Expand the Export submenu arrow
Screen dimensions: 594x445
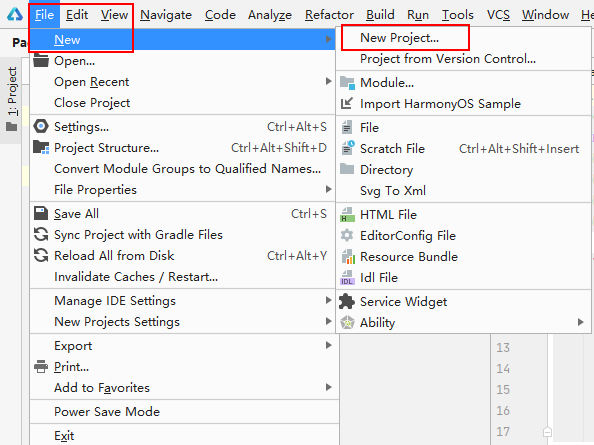coord(328,345)
